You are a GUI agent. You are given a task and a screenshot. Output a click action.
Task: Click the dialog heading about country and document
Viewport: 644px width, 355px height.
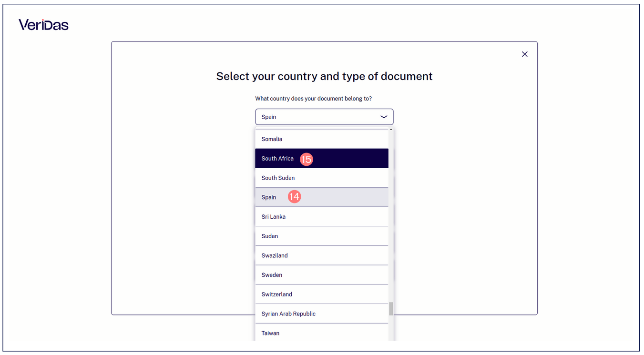click(324, 76)
